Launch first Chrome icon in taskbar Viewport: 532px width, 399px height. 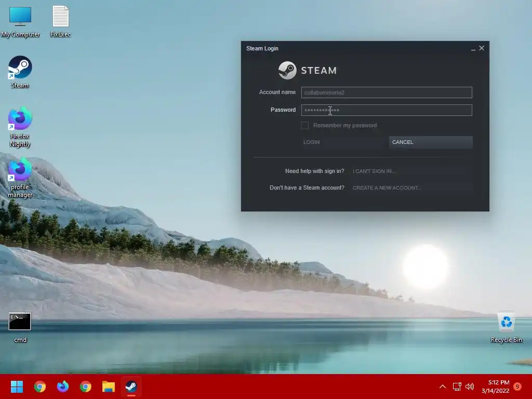(x=39, y=387)
